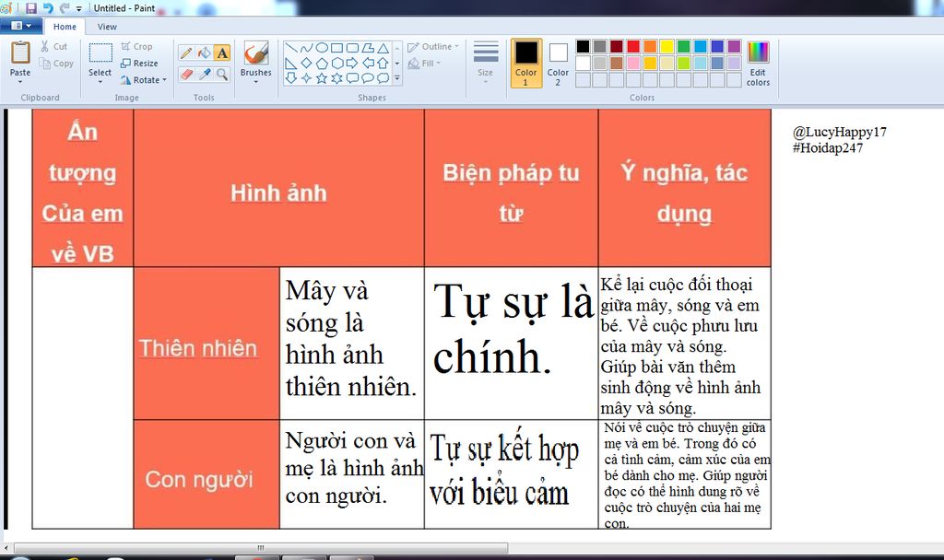Choose the Down arrow shape
The width and height of the screenshot is (944, 560).
pos(291,78)
